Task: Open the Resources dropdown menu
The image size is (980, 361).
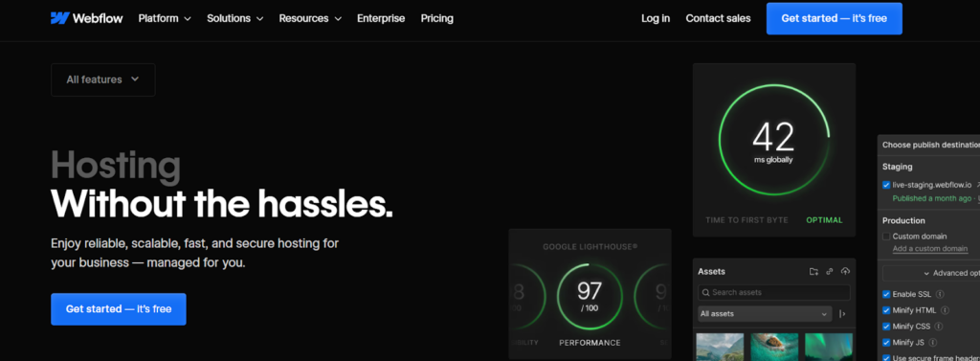Action: 310,19
